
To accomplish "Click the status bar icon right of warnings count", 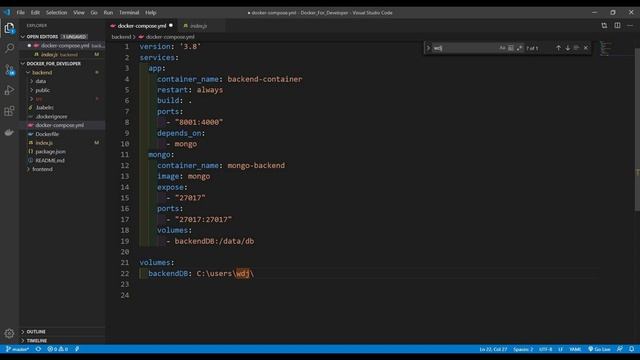I will [x=77, y=349].
